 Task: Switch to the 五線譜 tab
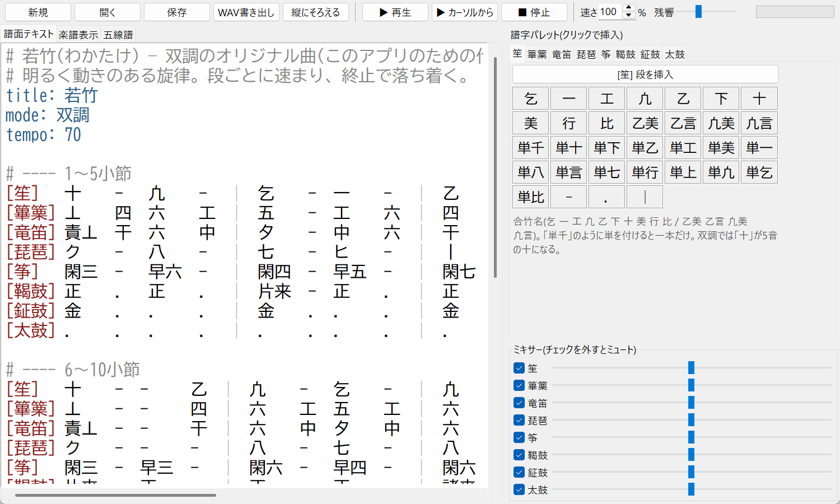119,35
